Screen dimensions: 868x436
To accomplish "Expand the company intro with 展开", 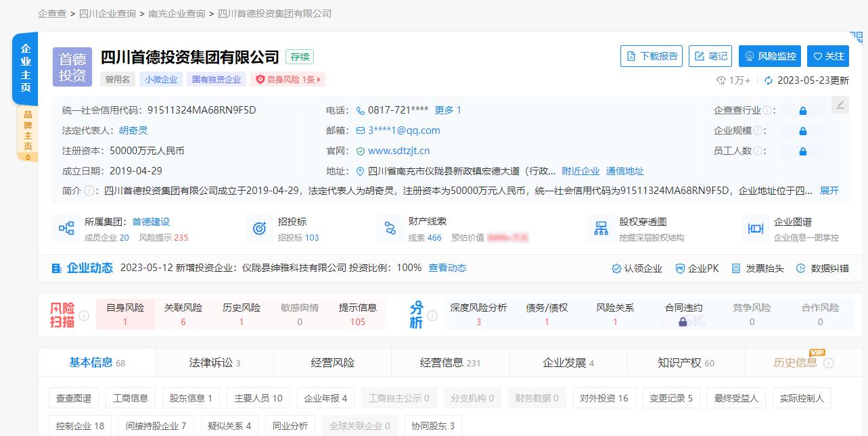I will [829, 191].
